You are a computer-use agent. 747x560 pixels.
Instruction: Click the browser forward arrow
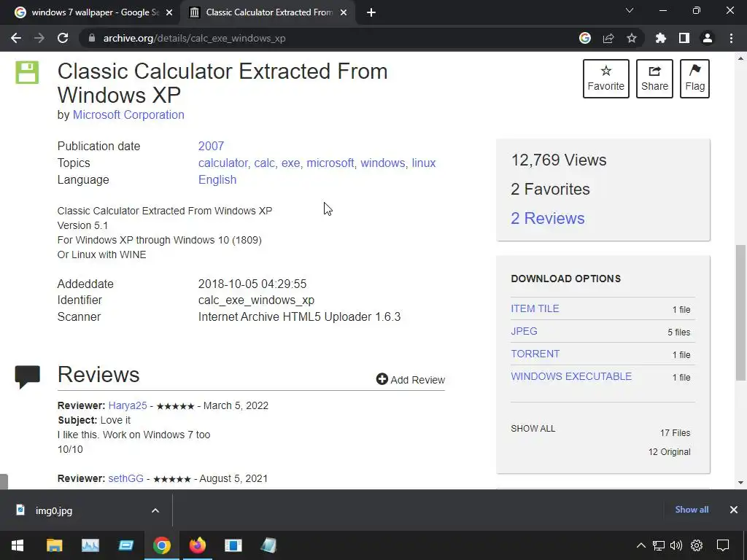39,38
